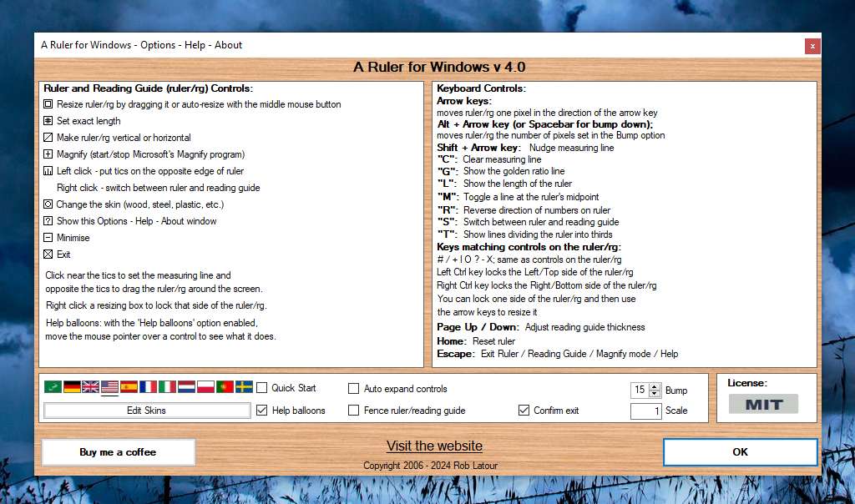Turn on Auto expand controls
The height and width of the screenshot is (504, 855).
click(x=353, y=389)
